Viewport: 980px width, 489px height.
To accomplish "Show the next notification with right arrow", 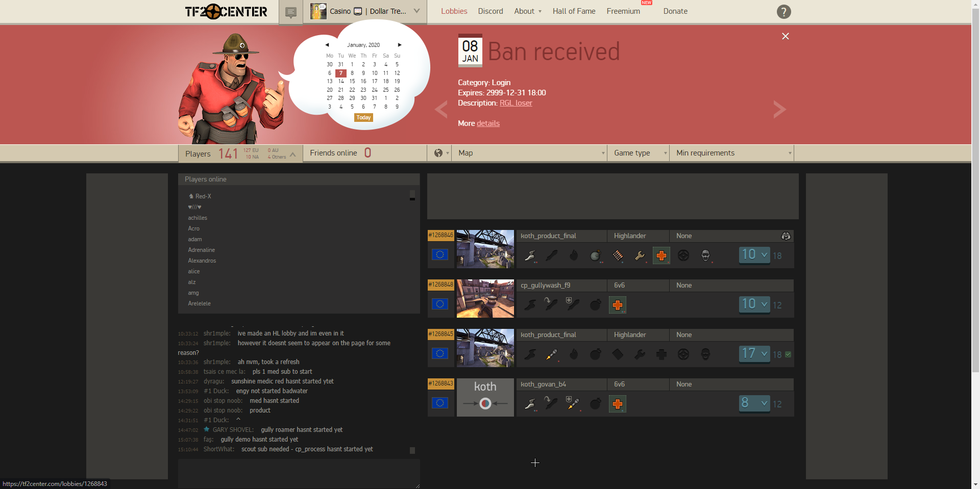I will [x=779, y=109].
